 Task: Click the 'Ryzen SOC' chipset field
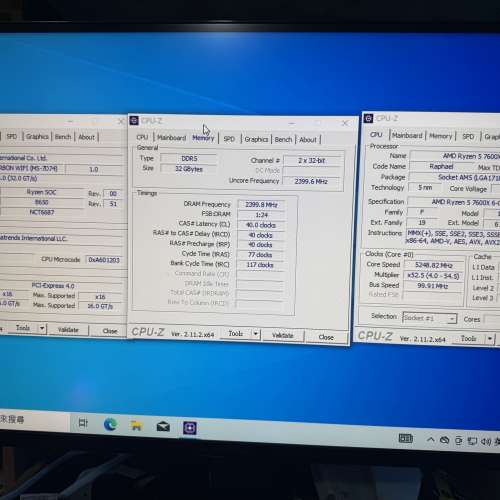click(x=42, y=192)
